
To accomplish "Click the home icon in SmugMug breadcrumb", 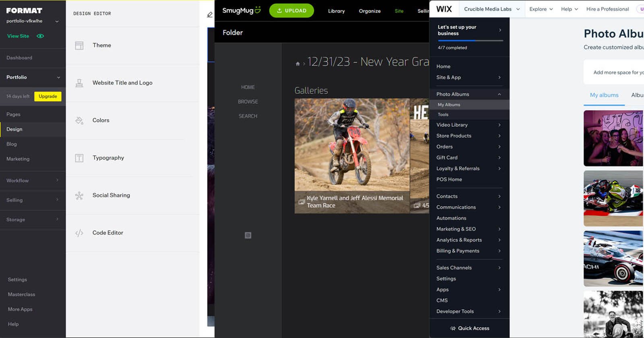I will coord(298,64).
